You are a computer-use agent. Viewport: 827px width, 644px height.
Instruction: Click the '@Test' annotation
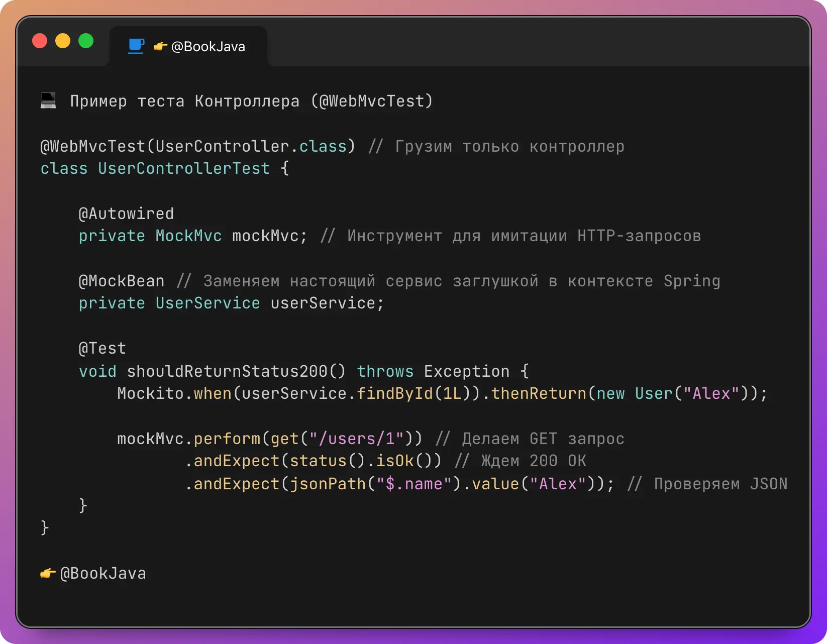click(x=102, y=348)
